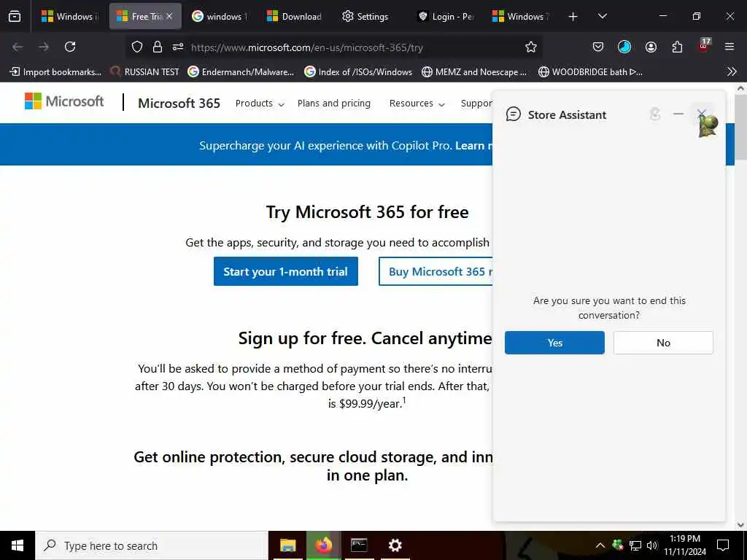Minimize the Store Assistant chat panel
This screenshot has width=747, height=560.
(x=678, y=114)
